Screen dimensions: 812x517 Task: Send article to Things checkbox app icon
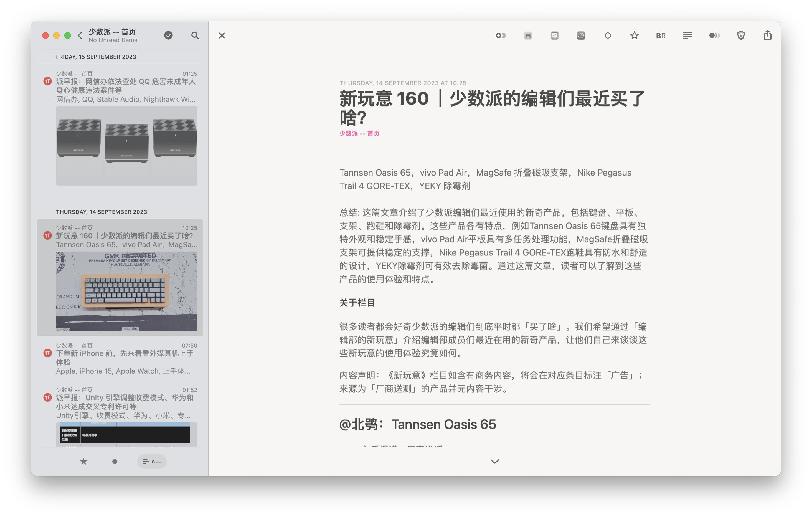[554, 36]
